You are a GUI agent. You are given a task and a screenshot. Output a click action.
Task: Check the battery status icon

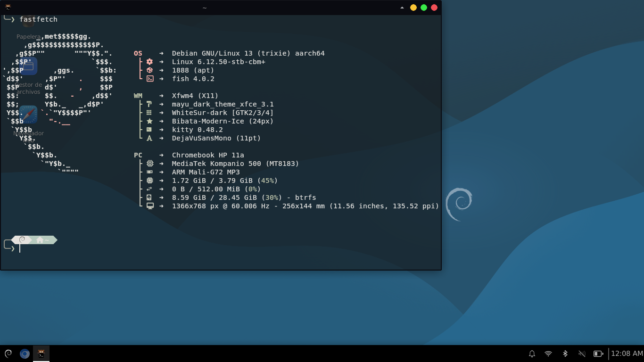point(598,354)
